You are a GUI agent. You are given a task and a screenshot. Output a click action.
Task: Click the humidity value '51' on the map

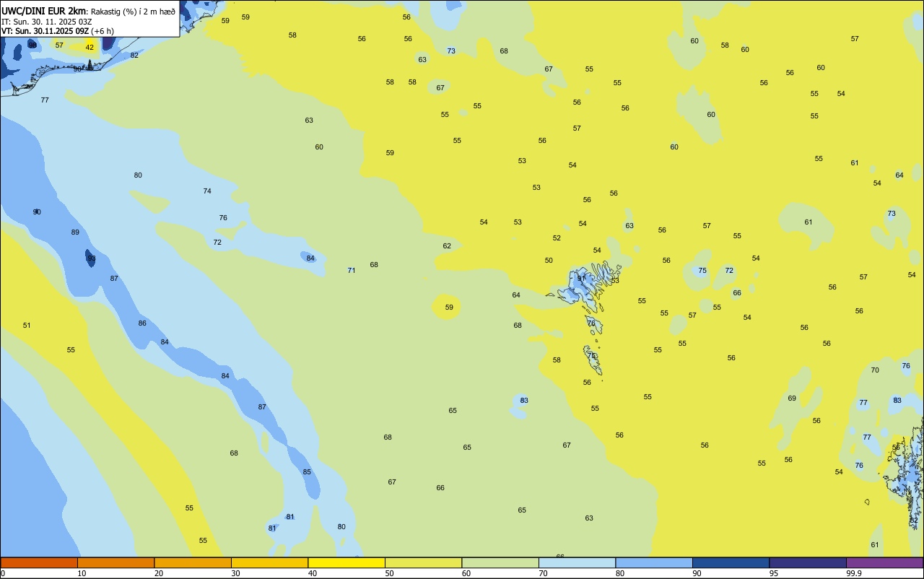point(27,326)
